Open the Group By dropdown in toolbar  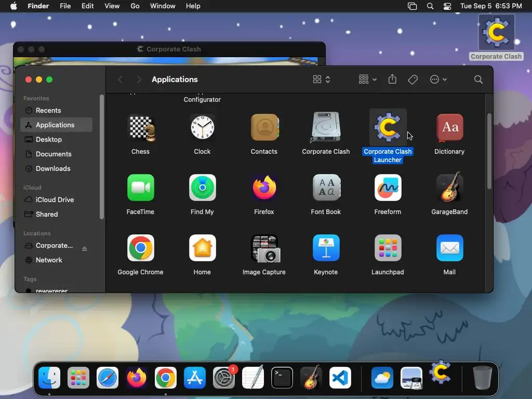point(368,79)
